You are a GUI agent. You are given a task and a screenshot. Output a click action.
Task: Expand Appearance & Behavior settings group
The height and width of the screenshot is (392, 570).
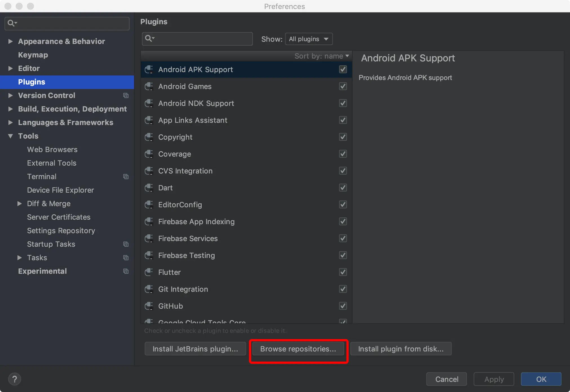pos(11,41)
